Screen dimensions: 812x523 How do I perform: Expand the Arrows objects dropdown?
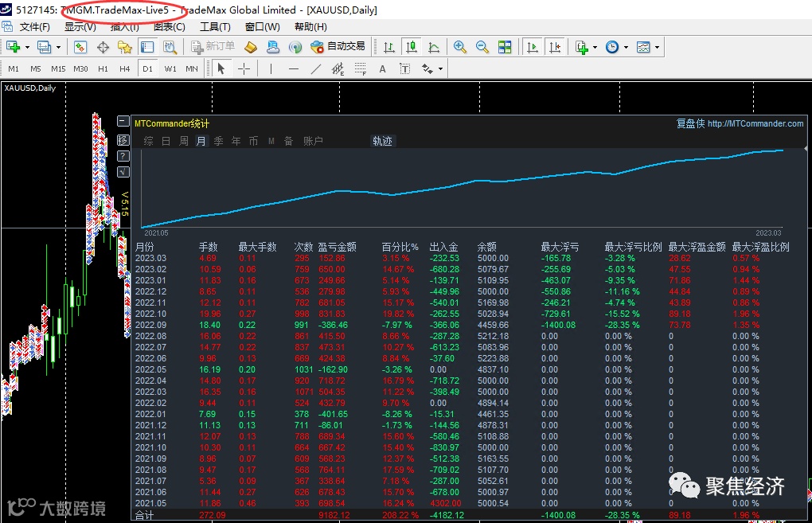coord(441,69)
